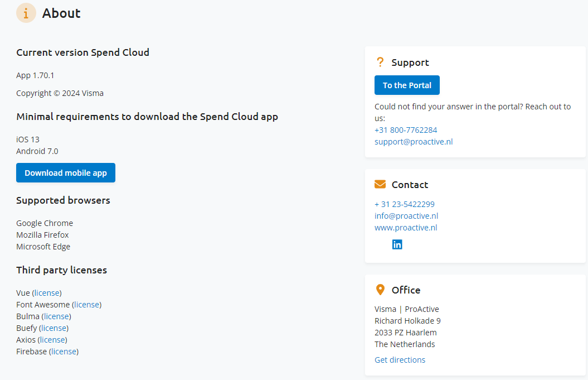
Task: Click Richard Holkade 9 address line
Action: point(407,321)
